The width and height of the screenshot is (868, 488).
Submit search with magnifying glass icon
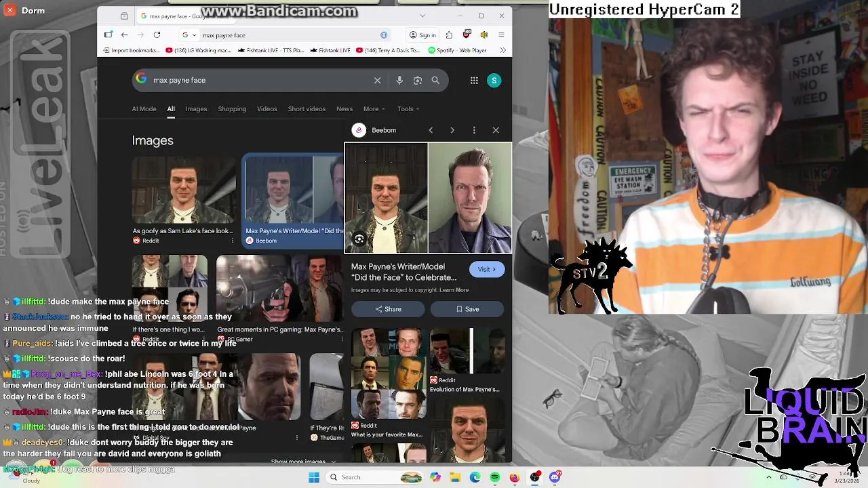tap(435, 80)
